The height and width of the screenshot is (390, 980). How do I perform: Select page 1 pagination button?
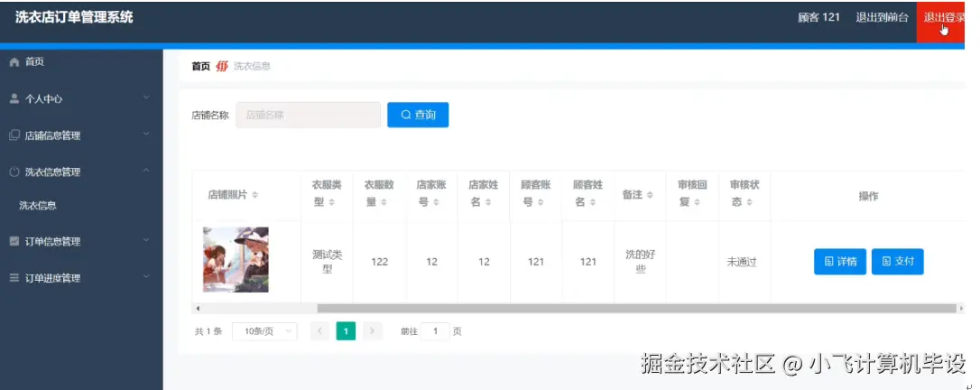click(346, 330)
